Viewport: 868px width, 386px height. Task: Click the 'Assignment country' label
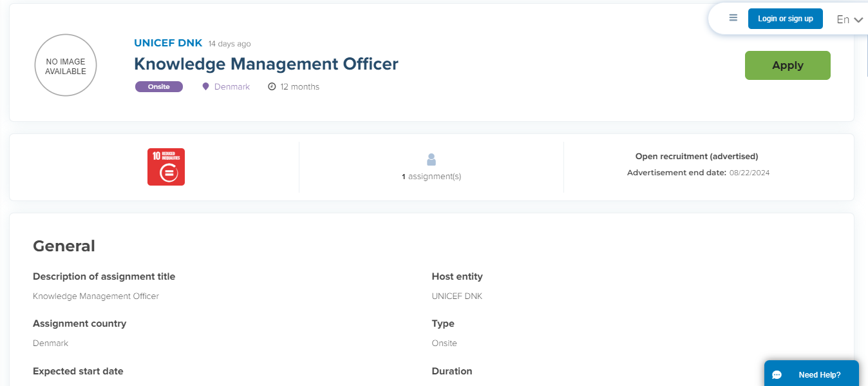coord(79,323)
